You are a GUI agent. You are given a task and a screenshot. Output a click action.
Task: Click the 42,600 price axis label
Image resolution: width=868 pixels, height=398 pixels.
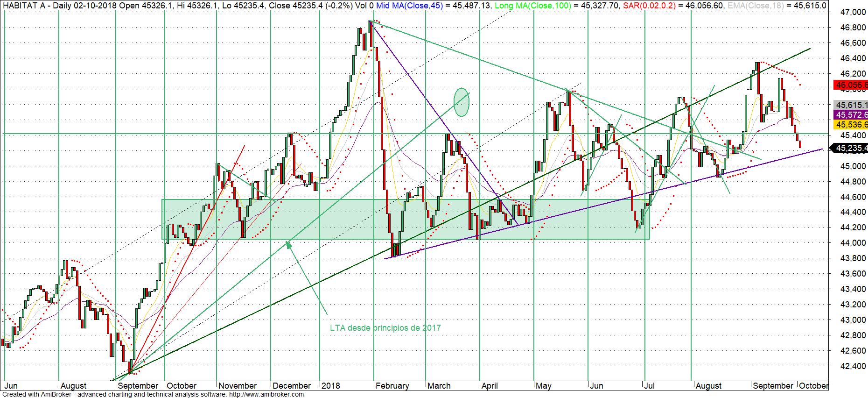tap(853, 351)
